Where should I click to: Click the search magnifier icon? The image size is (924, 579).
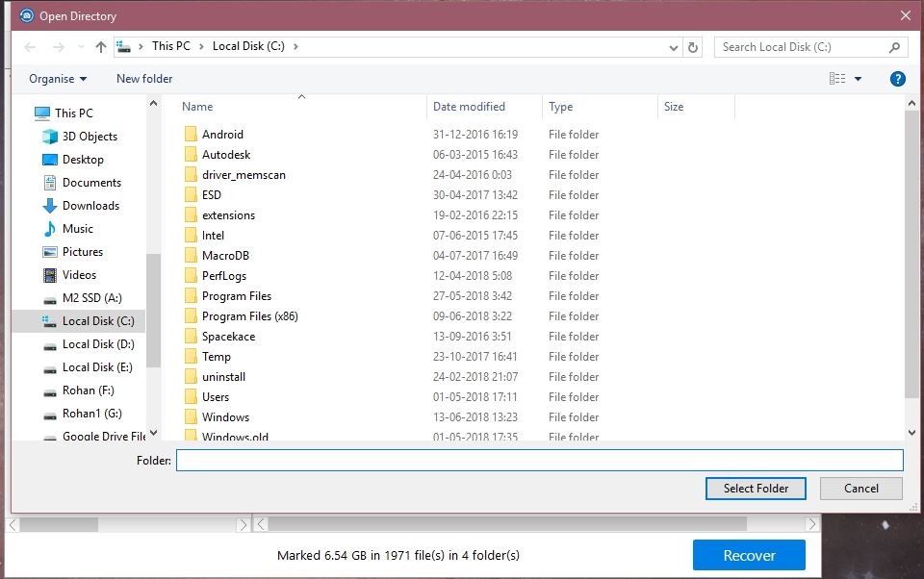pos(894,47)
